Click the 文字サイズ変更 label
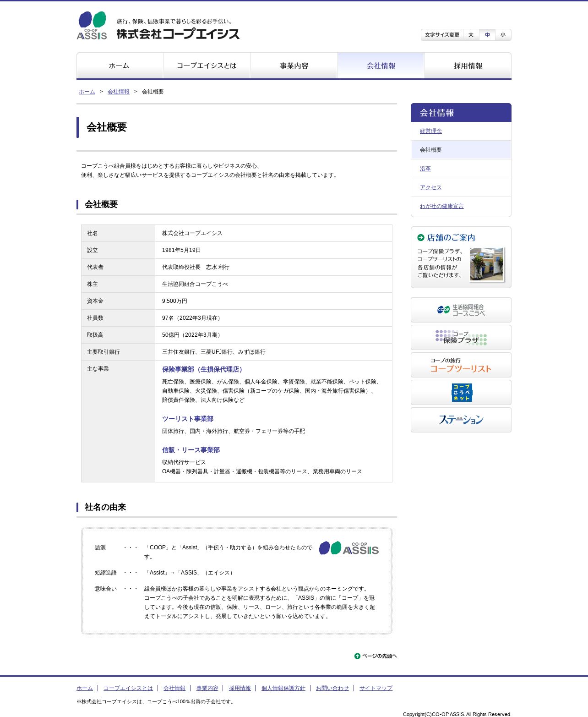The height and width of the screenshot is (717, 588). point(442,35)
